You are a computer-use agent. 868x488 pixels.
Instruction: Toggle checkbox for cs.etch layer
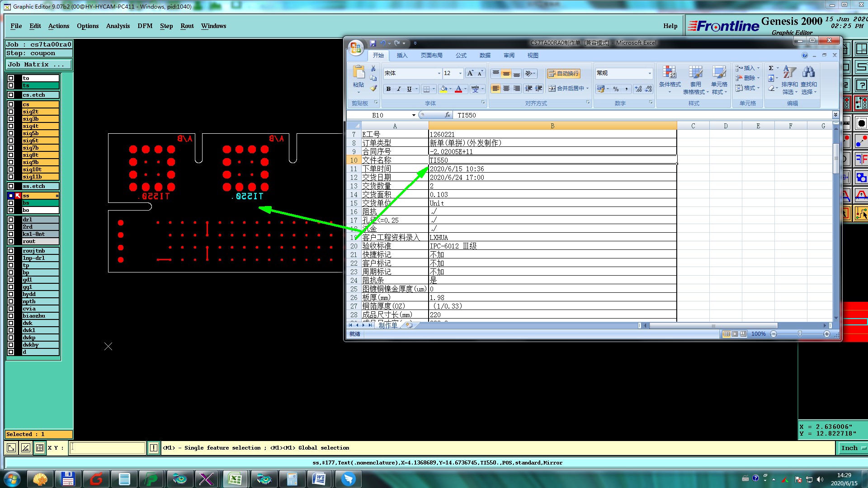[11, 95]
